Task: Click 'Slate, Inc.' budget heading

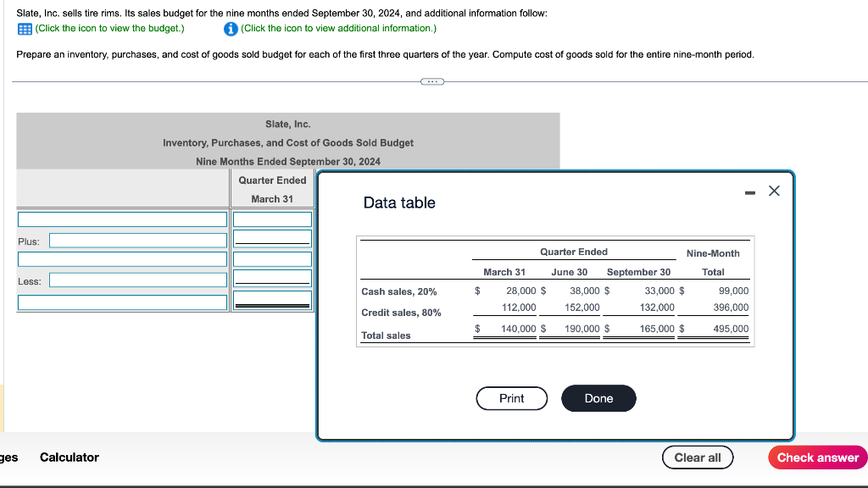Action: point(288,124)
